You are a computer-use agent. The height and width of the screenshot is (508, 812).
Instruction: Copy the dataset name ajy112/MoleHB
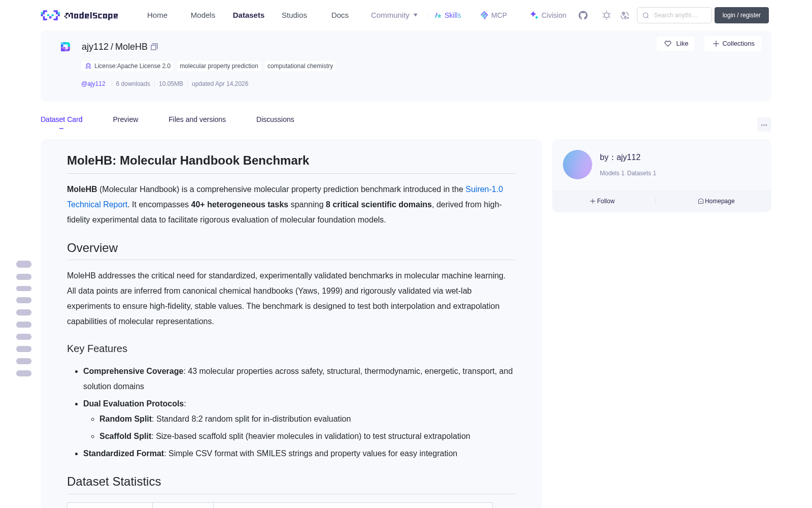pyautogui.click(x=154, y=47)
